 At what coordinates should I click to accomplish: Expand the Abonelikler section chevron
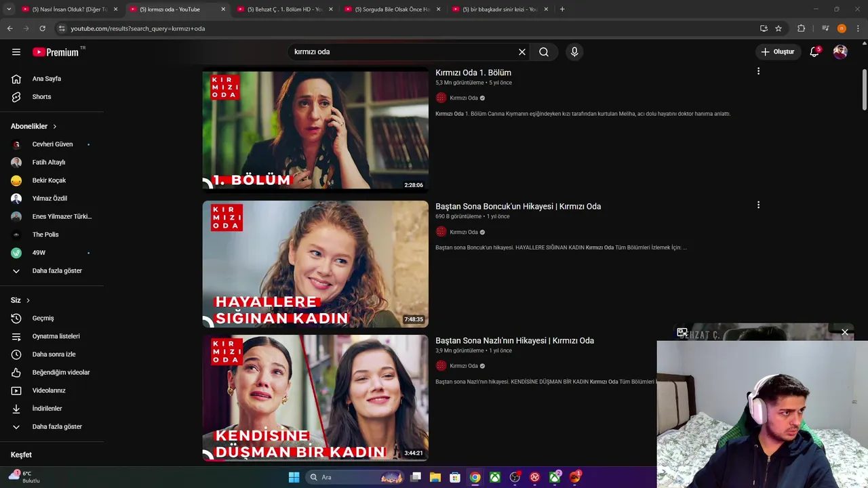coord(55,127)
